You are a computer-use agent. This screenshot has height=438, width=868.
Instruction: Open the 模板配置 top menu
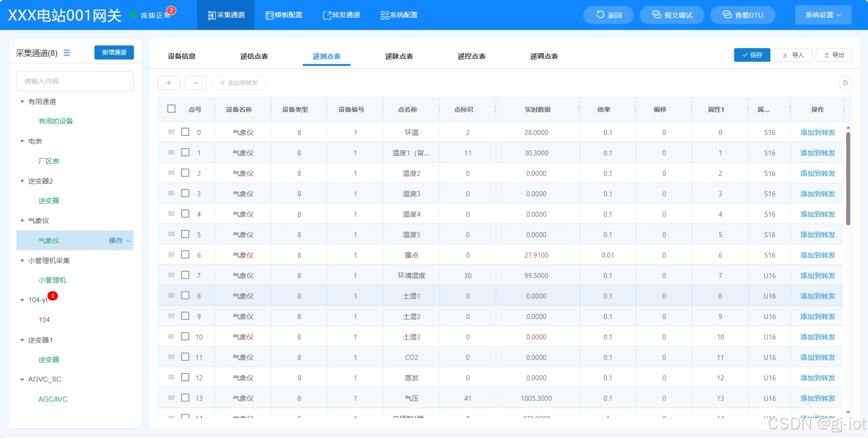[284, 15]
